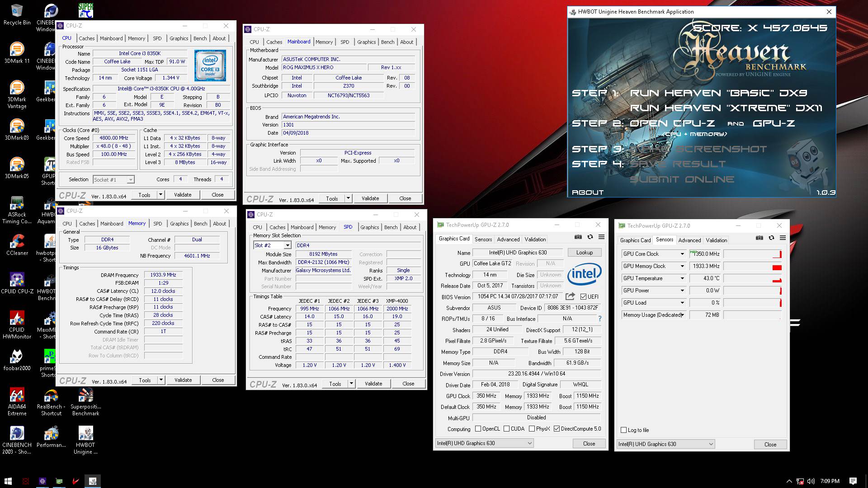Run Heaven "Basic" DX9 benchmark
This screenshot has width=868, height=488.
coord(718,93)
